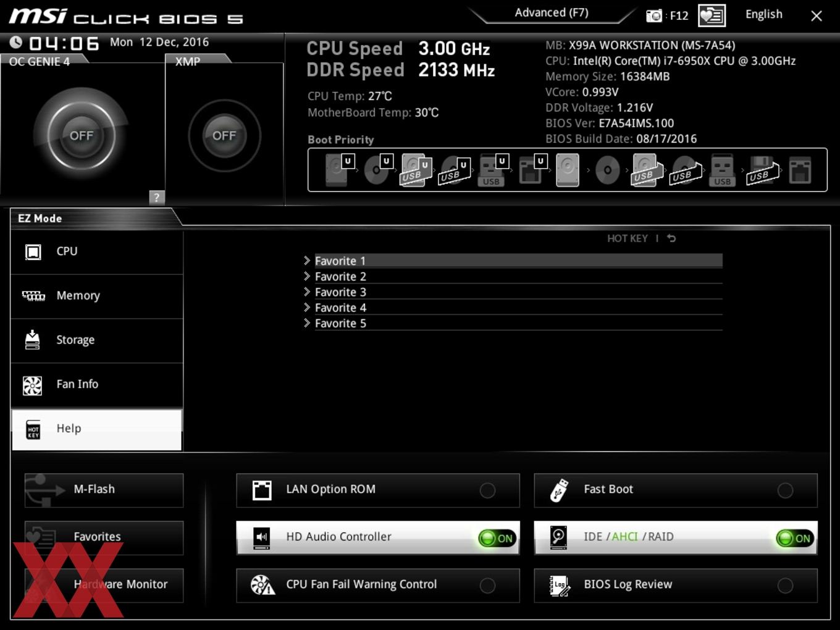Select the Favorite 5 row text
Viewport: 840px width, 630px height.
pos(340,323)
